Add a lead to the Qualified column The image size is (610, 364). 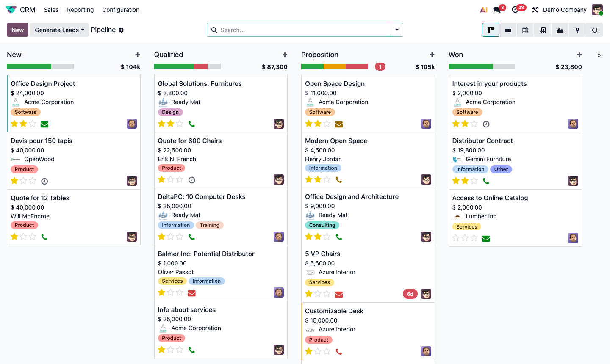point(285,55)
